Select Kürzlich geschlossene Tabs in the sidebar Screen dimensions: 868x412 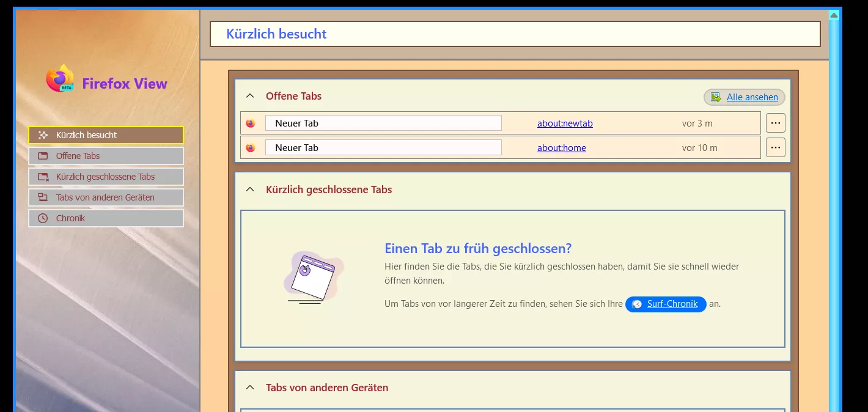106,177
